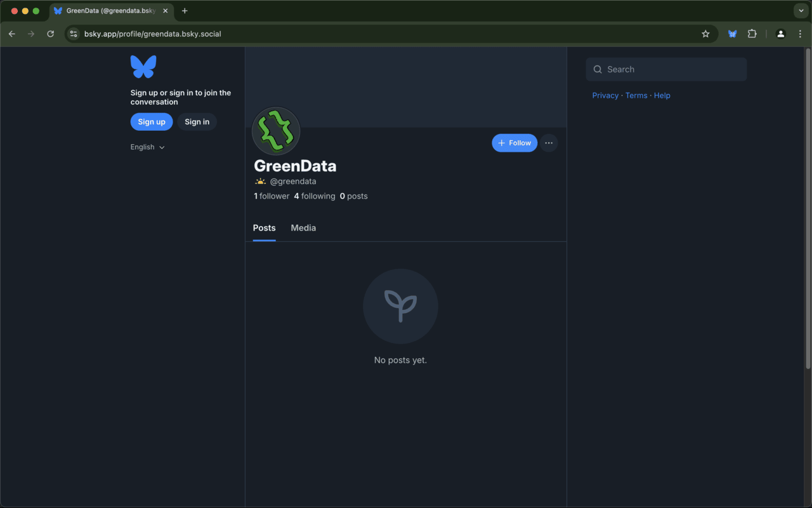
Task: Open the Help link
Action: pos(662,95)
